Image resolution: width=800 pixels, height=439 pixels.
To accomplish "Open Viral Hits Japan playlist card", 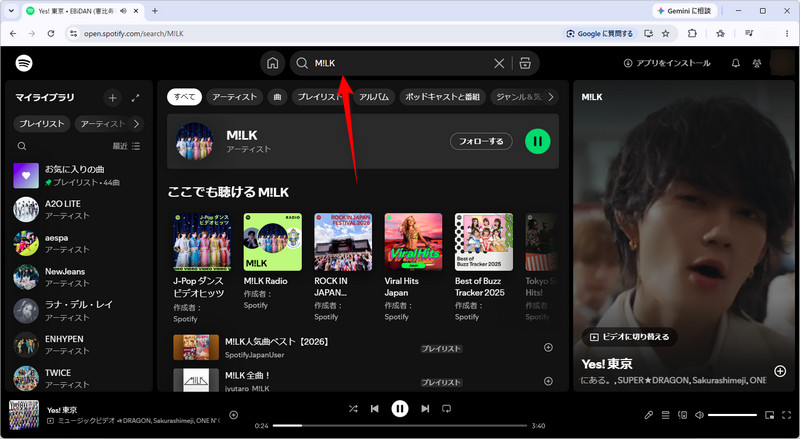I will coord(413,268).
